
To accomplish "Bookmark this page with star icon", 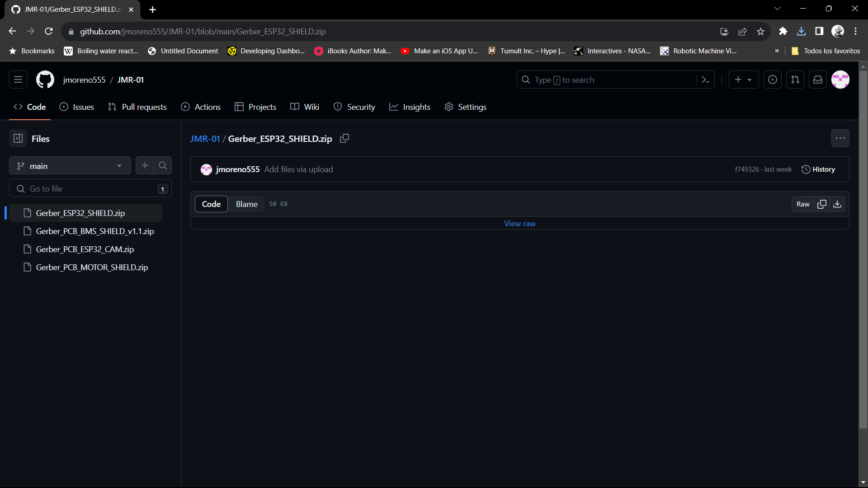I will [x=760, y=32].
